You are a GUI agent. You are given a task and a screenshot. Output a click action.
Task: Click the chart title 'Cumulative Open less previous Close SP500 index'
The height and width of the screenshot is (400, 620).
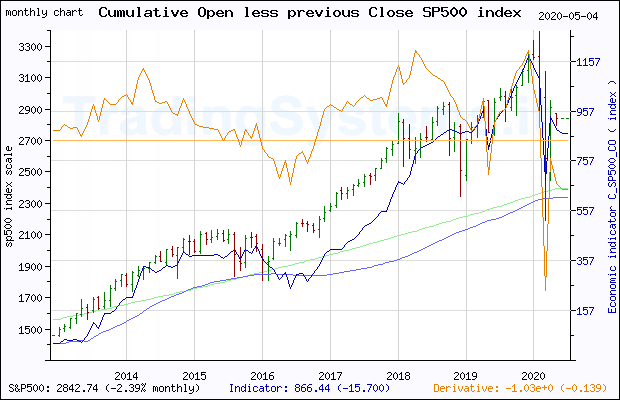pyautogui.click(x=310, y=13)
